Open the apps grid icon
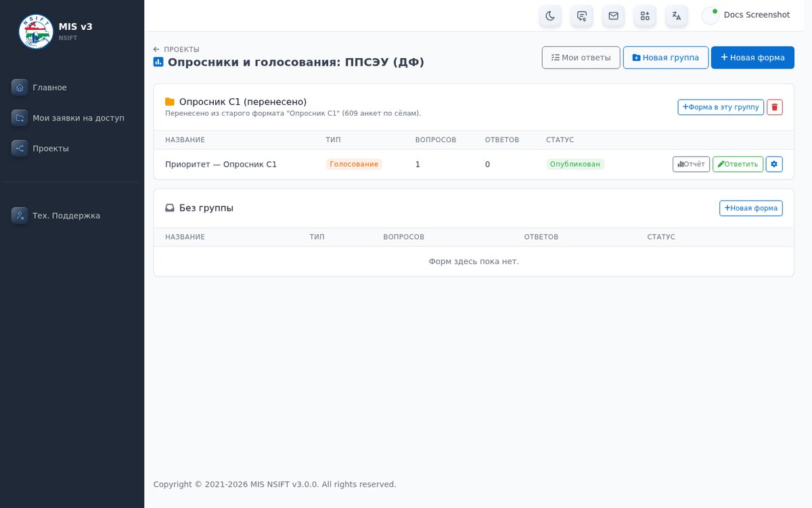This screenshot has width=812, height=508. pyautogui.click(x=645, y=16)
